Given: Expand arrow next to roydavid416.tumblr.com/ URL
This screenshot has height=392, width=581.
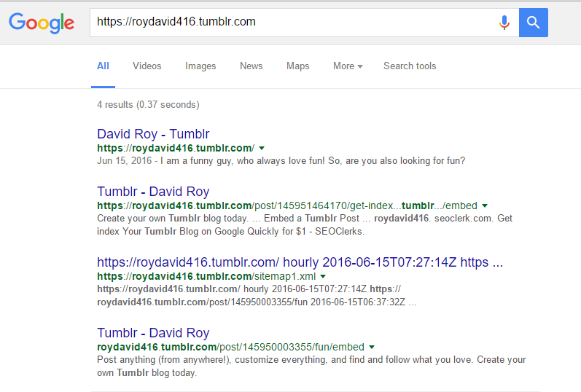Looking at the screenshot, I should 262,148.
